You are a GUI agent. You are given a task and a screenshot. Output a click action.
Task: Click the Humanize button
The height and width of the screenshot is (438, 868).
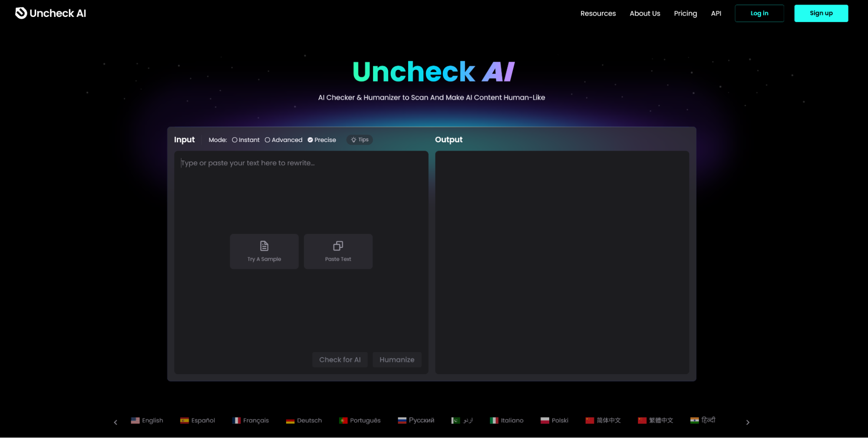point(396,359)
